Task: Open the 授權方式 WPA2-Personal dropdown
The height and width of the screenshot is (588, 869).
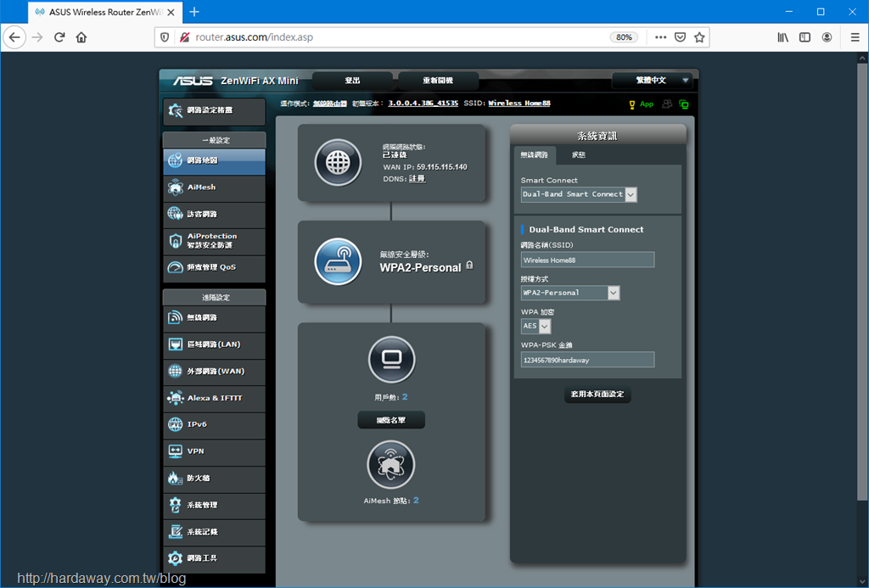Action: pyautogui.click(x=570, y=293)
